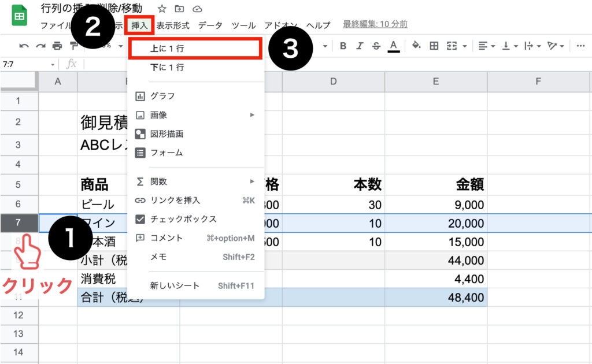Choose リンクを挿入 menu item
This screenshot has width=592, height=364.
pos(195,200)
